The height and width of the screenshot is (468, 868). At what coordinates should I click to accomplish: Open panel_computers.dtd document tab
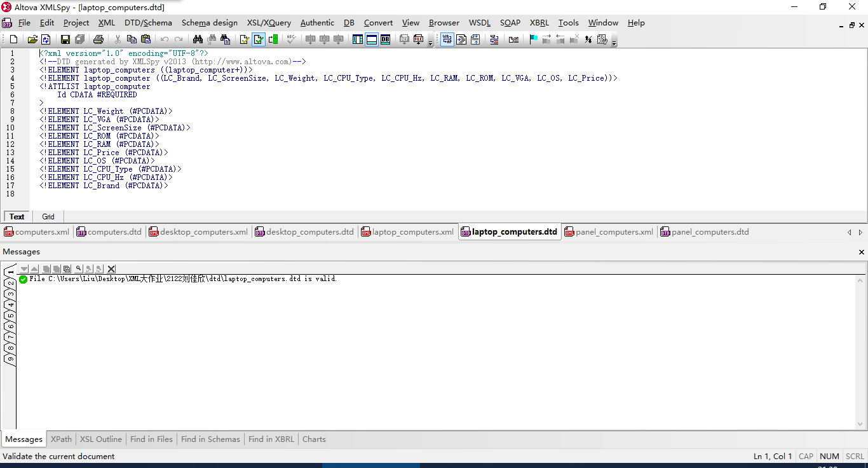click(705, 232)
